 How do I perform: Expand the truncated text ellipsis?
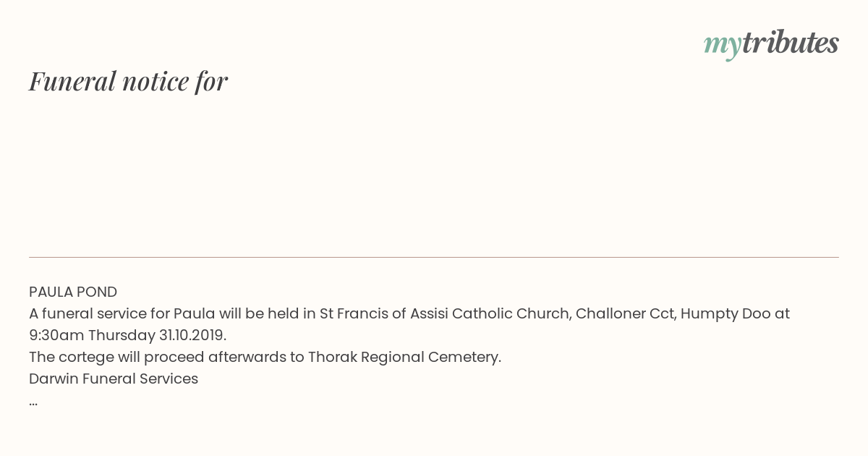coord(33,401)
